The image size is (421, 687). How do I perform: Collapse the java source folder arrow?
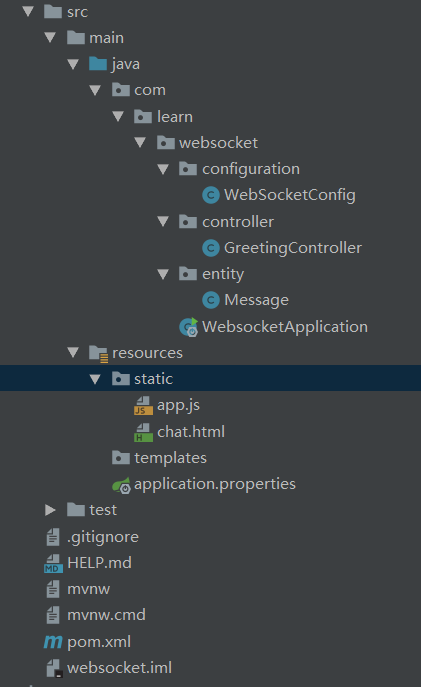(73, 64)
